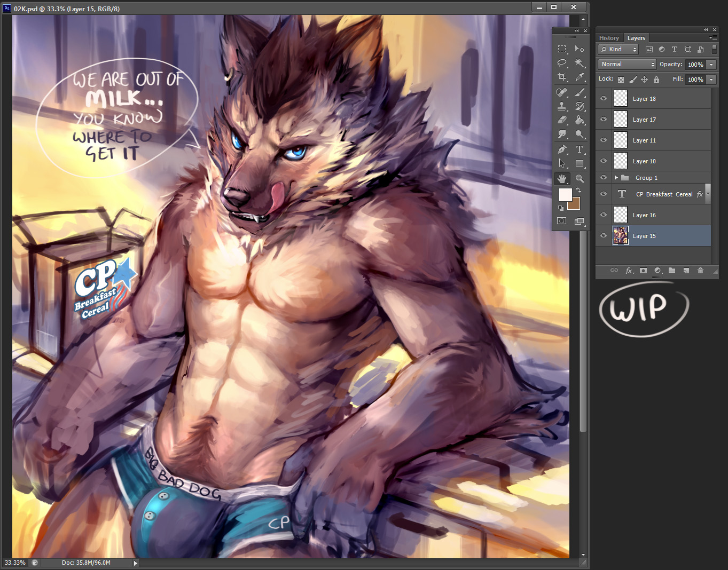The image size is (728, 570).
Task: Select the Pen tool
Action: [562, 149]
